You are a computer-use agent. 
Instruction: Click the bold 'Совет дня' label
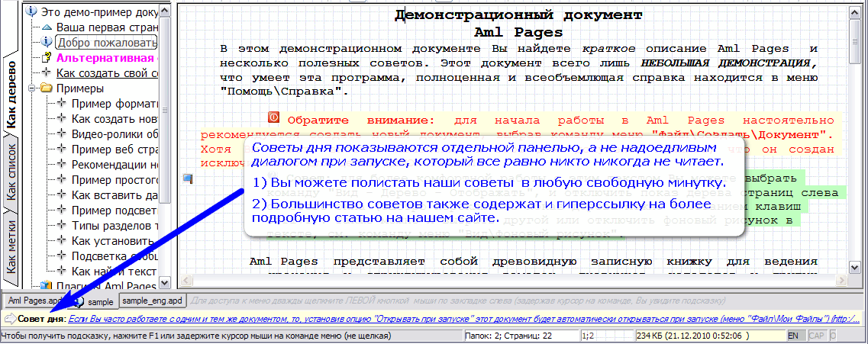tap(42, 319)
